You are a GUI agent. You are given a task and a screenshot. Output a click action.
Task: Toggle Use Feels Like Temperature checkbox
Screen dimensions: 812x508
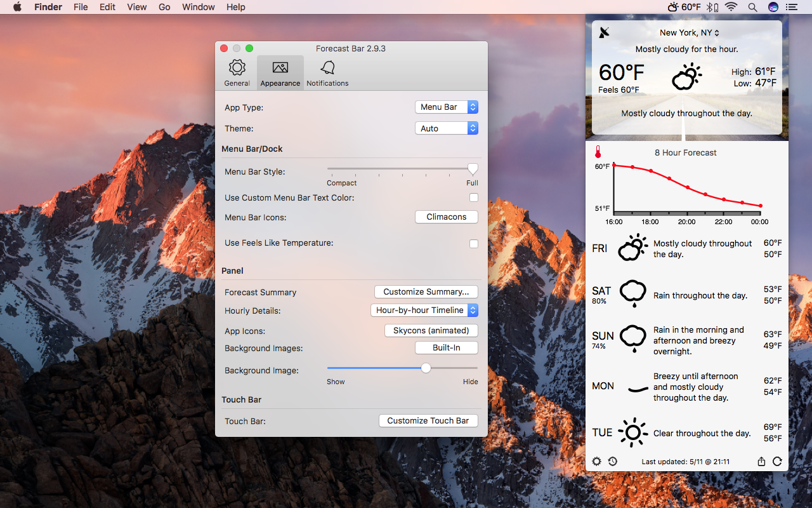click(x=474, y=244)
